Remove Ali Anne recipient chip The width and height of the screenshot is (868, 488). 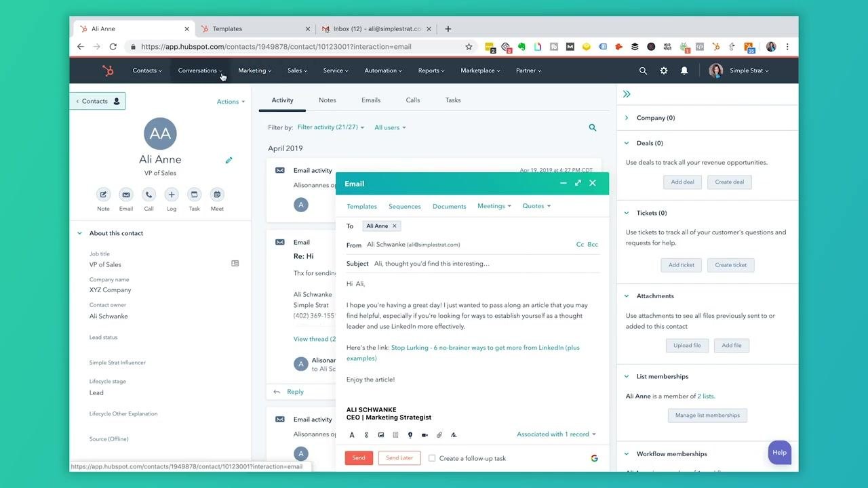click(395, 226)
